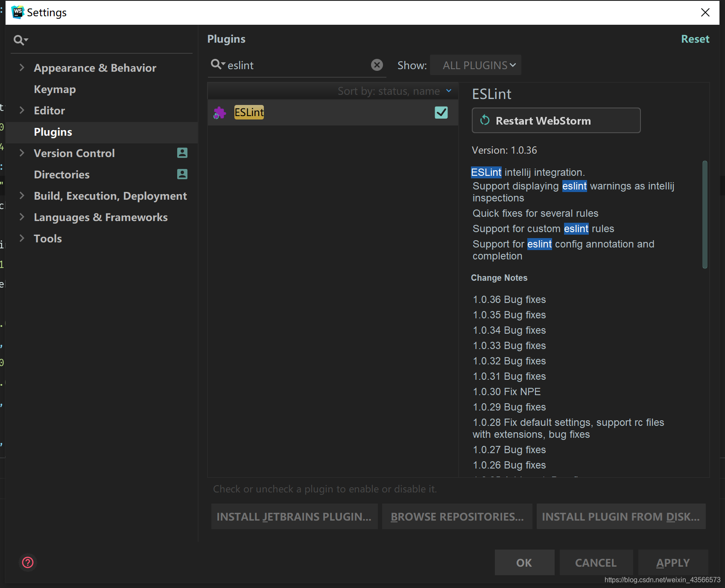This screenshot has height=588, width=725.
Task: Open the help question mark icon
Action: pyautogui.click(x=28, y=562)
